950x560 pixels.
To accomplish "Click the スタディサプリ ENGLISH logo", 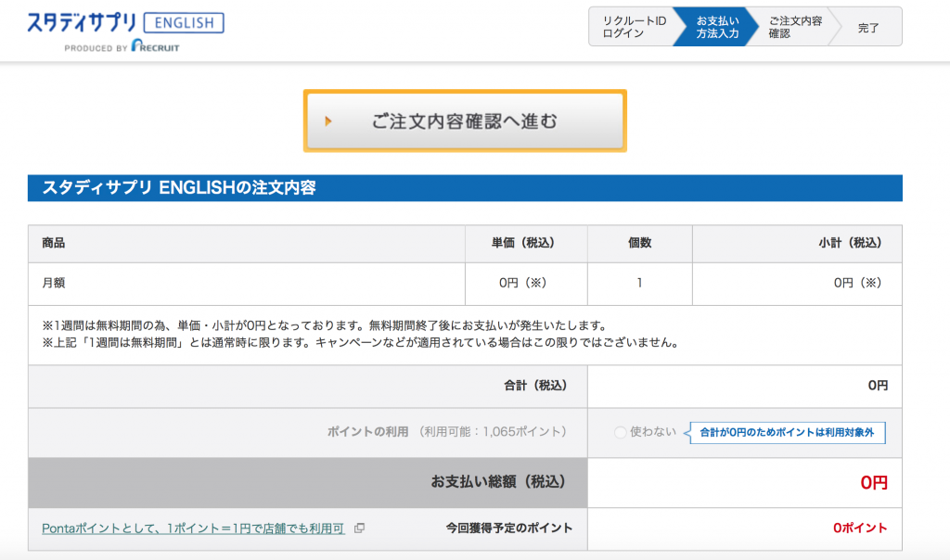I will 125,32.
